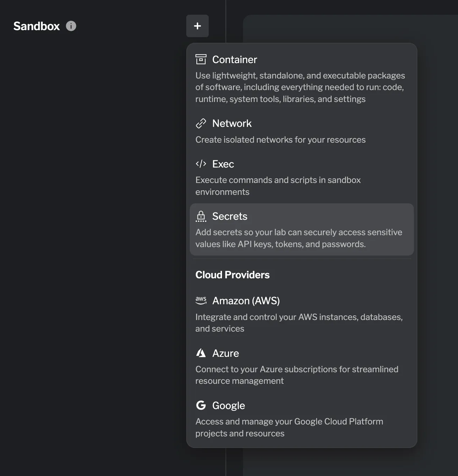The height and width of the screenshot is (476, 458).
Task: Click the Cloud Providers section header
Action: pos(232,275)
